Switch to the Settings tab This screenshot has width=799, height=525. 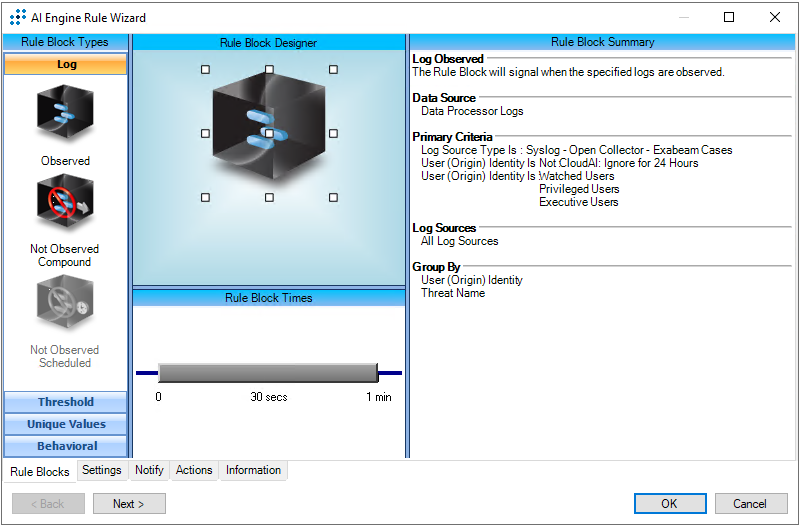coord(102,470)
